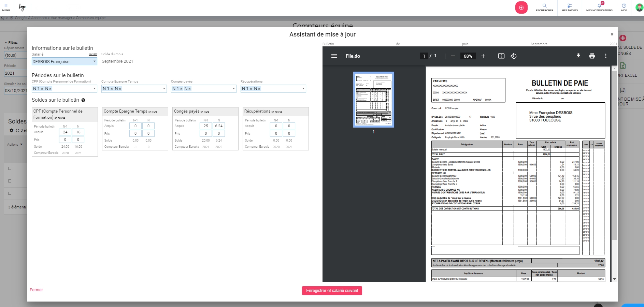Viewport: 644px width, 307px height.
Task: Click Enregistrer et salarié suivant button
Action: 332,291
